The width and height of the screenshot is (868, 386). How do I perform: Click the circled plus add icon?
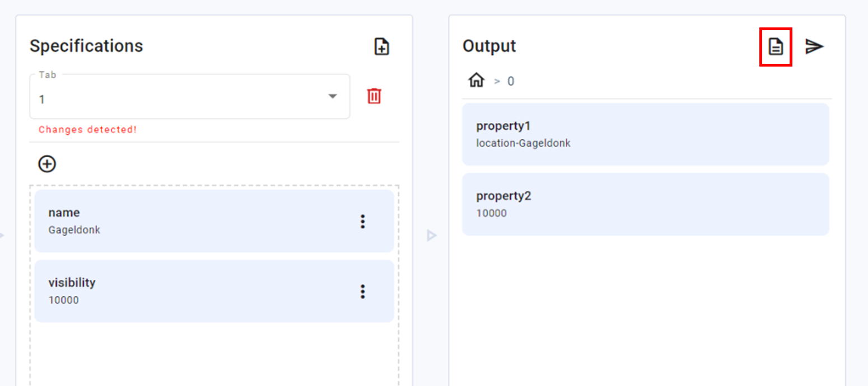[x=47, y=164]
